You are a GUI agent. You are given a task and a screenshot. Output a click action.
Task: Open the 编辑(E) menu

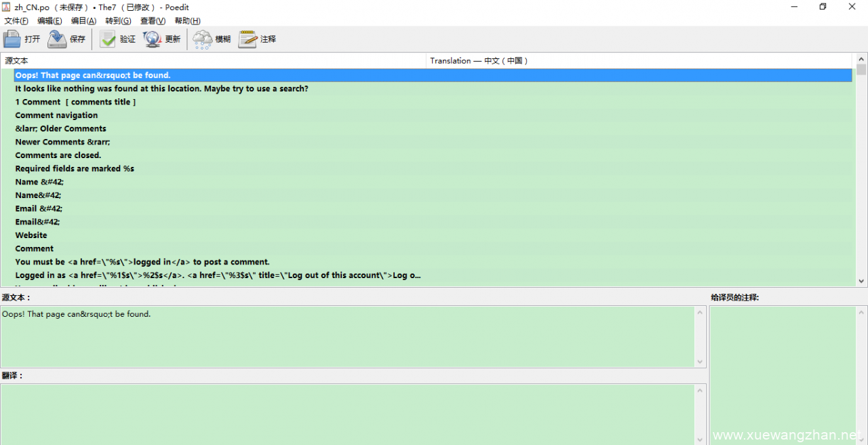(50, 21)
